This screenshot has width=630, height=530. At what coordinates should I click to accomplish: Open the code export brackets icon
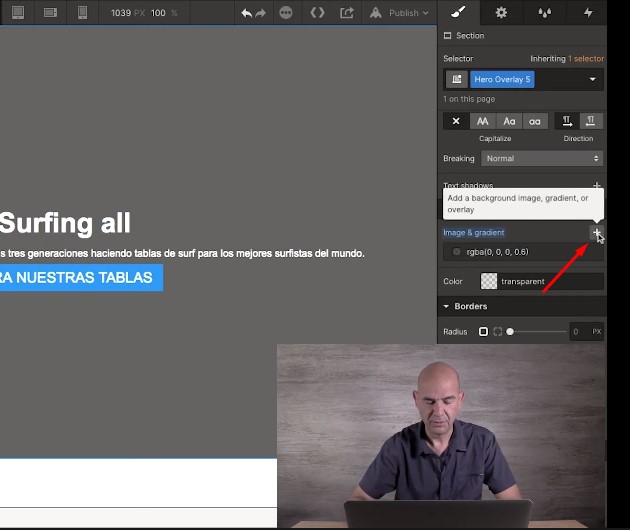(x=317, y=13)
